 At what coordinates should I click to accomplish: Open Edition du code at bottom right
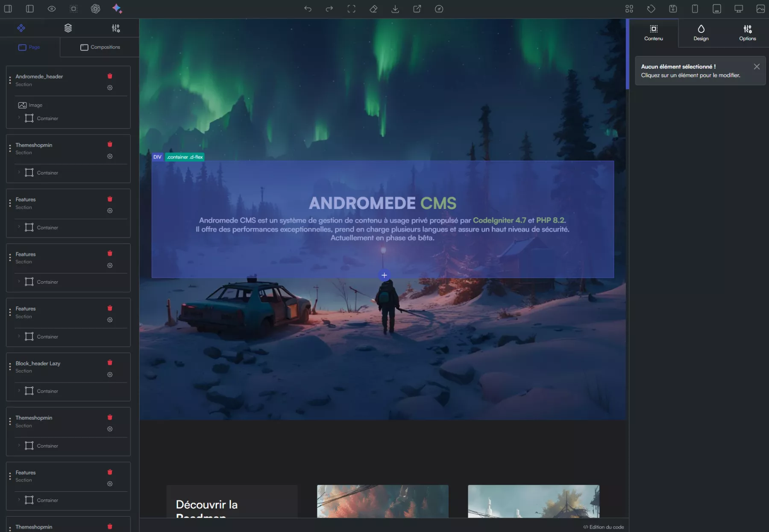coord(602,527)
